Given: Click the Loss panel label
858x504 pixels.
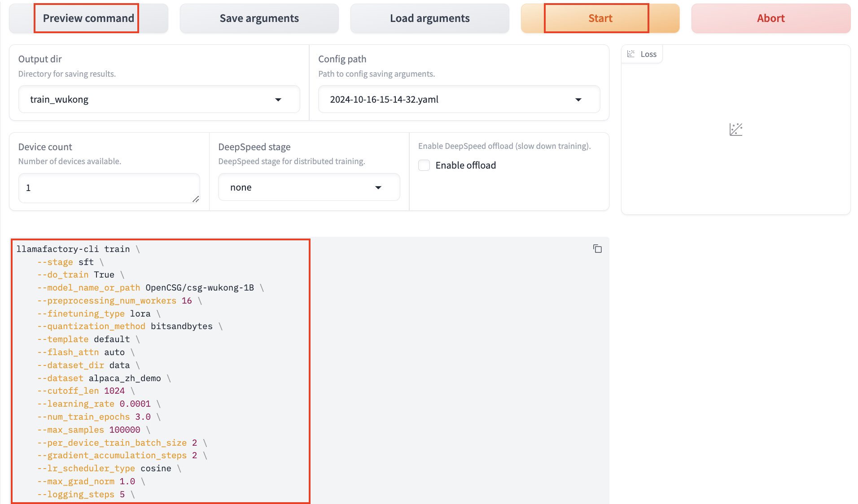Looking at the screenshot, I should (648, 54).
